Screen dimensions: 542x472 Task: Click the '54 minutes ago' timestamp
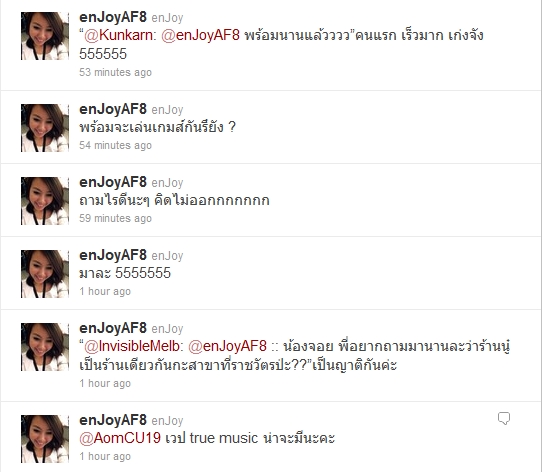(x=115, y=145)
